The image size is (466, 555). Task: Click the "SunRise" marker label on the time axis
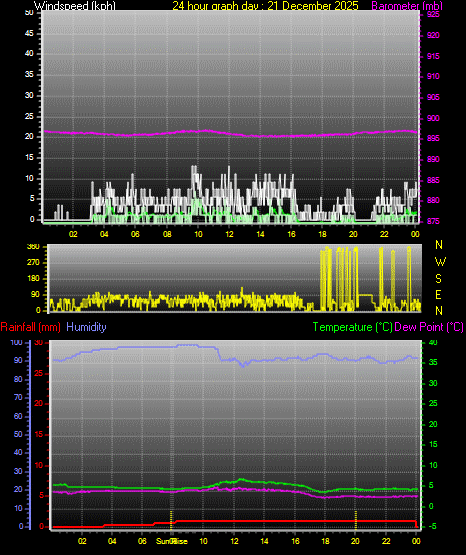point(172,541)
